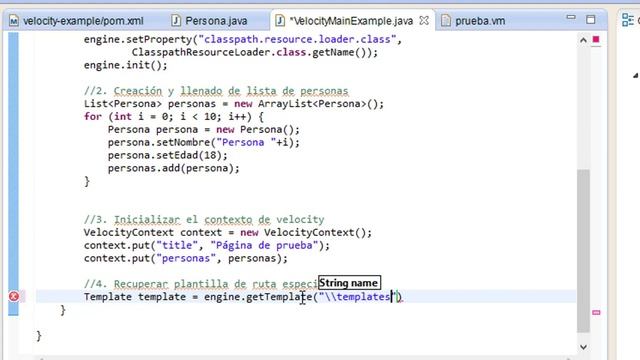Click 'List<Persona> personas' declaration line
The height and width of the screenshot is (360, 640).
point(234,104)
